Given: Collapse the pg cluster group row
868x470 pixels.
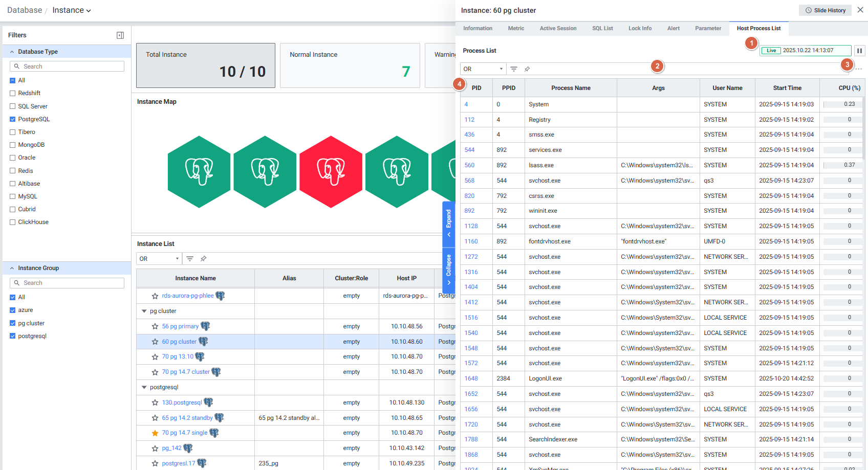Looking at the screenshot, I should coord(144,311).
